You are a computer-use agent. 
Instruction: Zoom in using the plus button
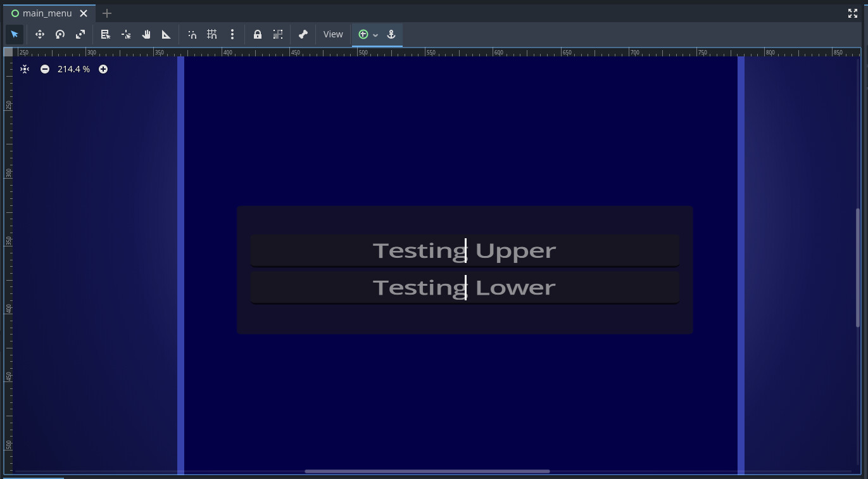(103, 69)
